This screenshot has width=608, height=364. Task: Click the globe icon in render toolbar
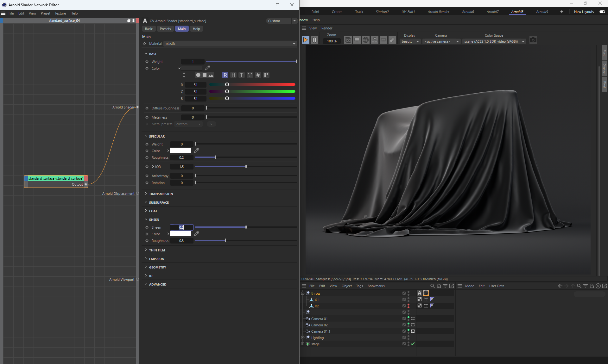(366, 40)
